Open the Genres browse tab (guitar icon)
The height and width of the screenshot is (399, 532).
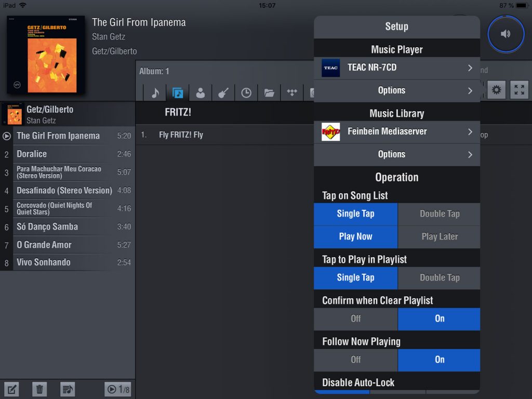223,92
